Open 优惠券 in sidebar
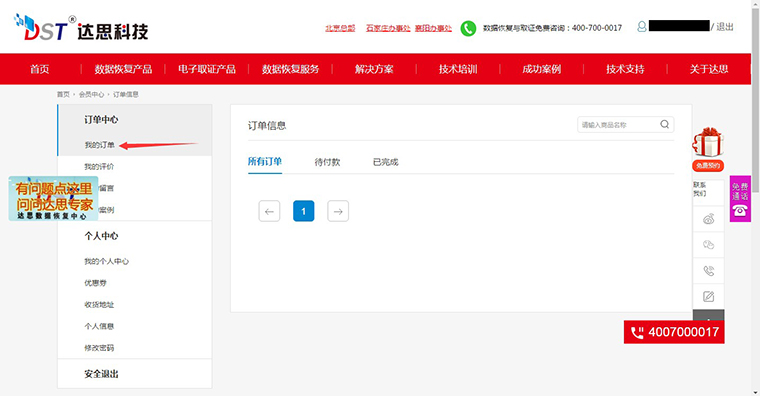Image resolution: width=760 pixels, height=396 pixels. click(x=95, y=283)
